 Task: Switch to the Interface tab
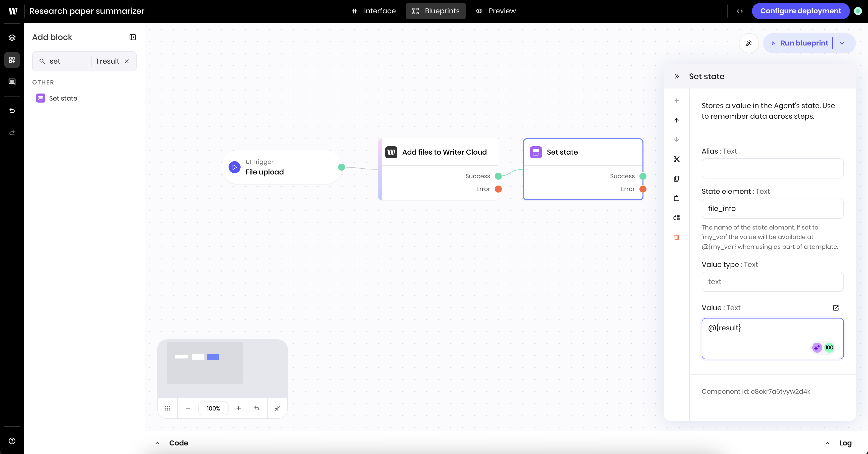(x=373, y=11)
